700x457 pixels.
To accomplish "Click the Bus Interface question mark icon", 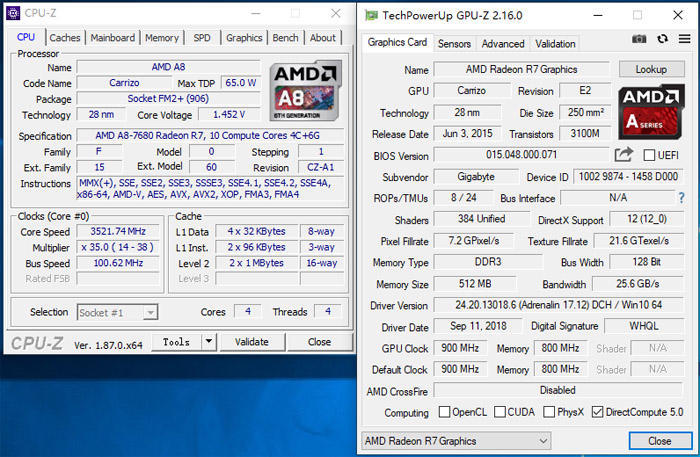I will (x=681, y=197).
